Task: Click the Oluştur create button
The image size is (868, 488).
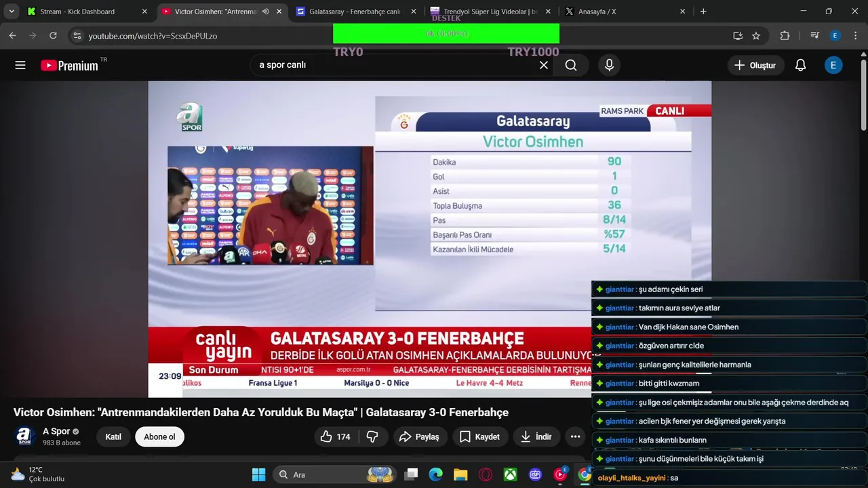Action: coord(755,65)
